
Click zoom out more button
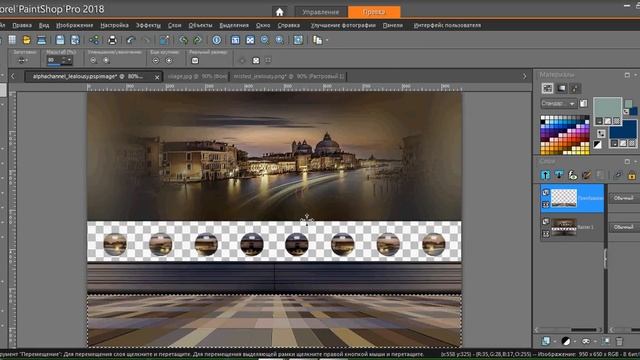pyautogui.click(x=156, y=60)
